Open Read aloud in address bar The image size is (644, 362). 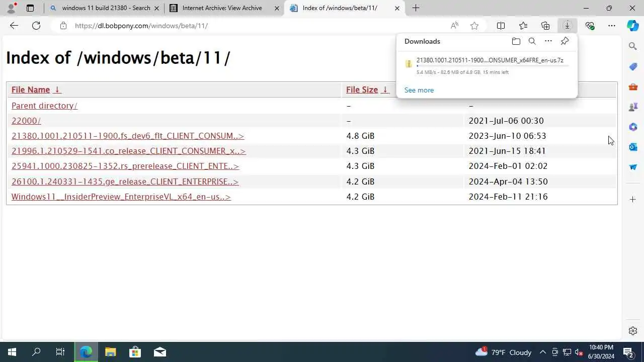tap(454, 26)
